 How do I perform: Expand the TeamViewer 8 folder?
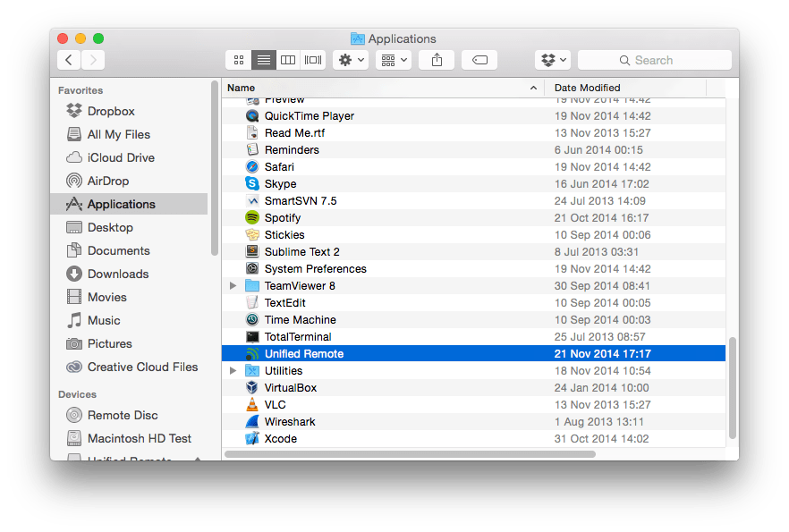point(233,285)
